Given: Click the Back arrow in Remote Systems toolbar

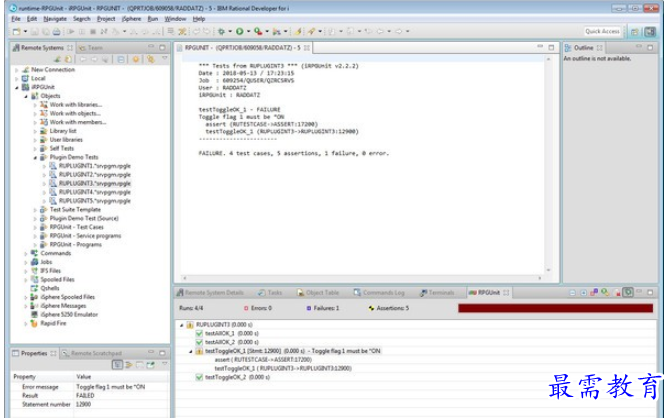Looking at the screenshot, I should (x=83, y=59).
